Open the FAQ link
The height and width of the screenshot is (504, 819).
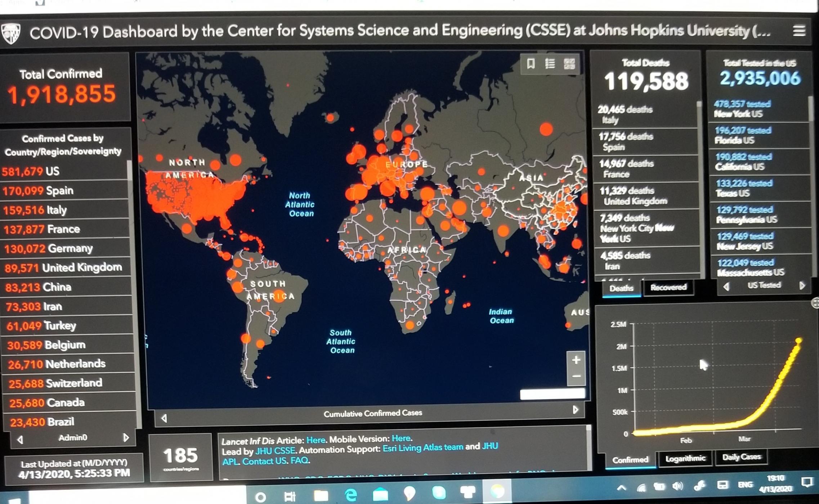click(x=299, y=460)
